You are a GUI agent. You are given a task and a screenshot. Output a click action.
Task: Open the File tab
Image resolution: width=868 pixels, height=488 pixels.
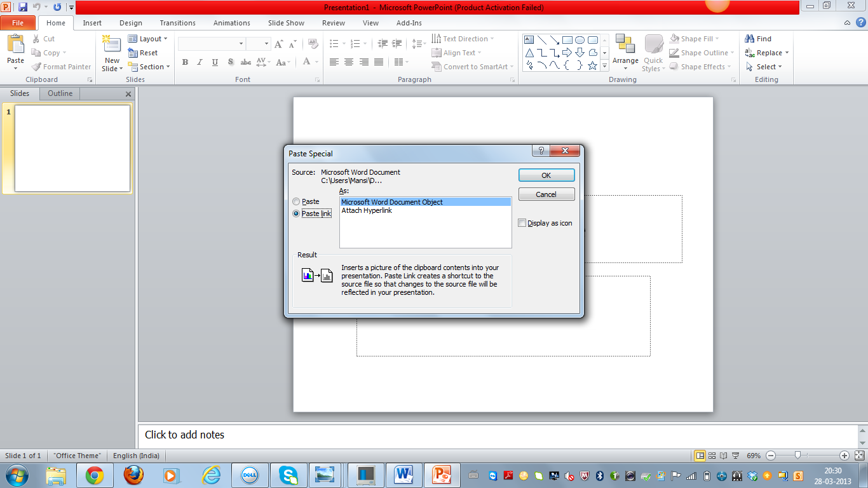[x=18, y=23]
